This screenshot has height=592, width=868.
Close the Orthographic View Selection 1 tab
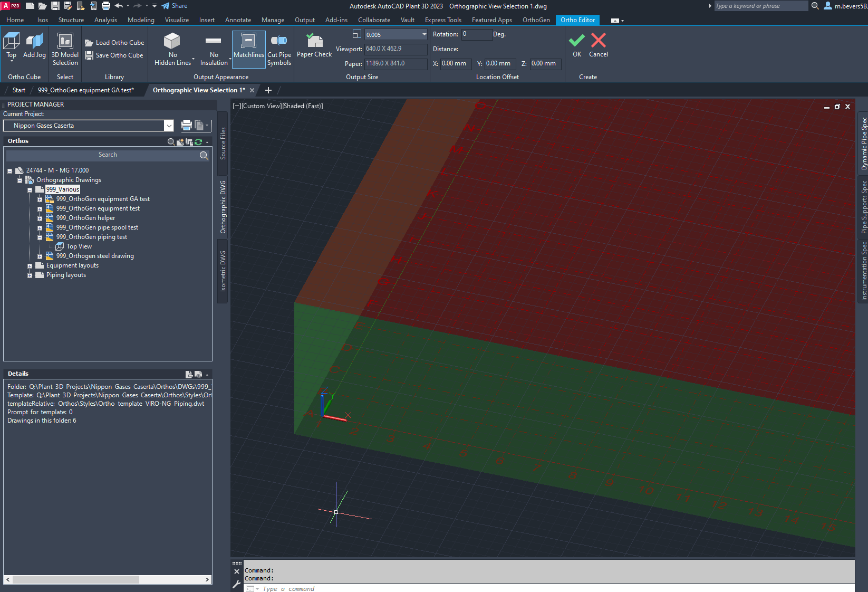pyautogui.click(x=252, y=90)
